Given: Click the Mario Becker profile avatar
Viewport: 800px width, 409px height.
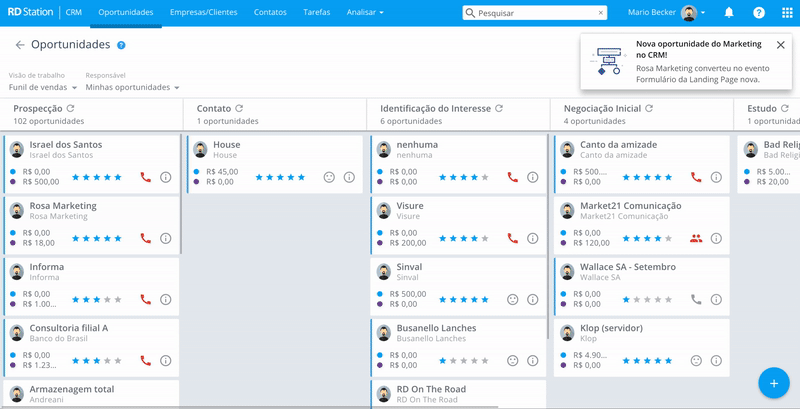Looking at the screenshot, I should pyautogui.click(x=689, y=13).
